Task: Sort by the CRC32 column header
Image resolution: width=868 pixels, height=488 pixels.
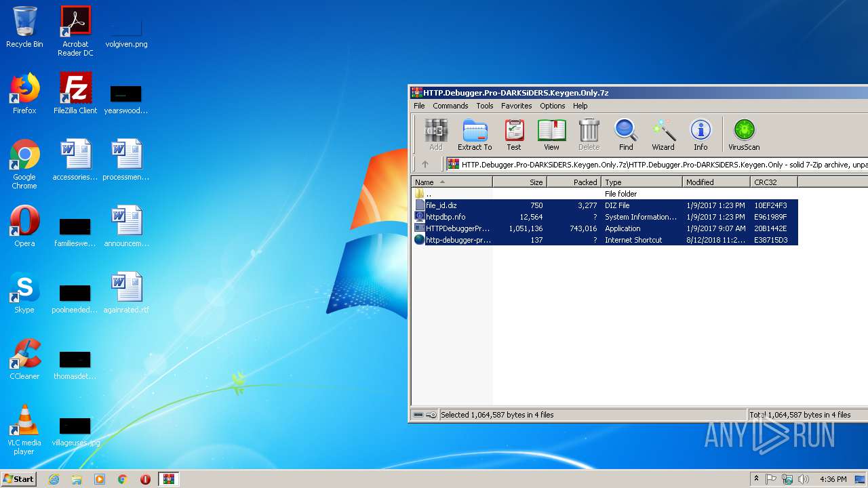Action: (774, 182)
